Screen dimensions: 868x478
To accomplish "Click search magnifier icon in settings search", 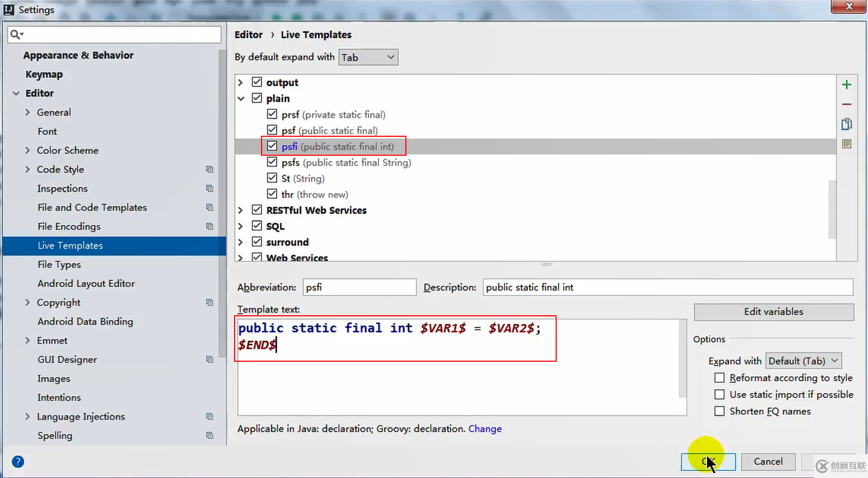I will (16, 35).
